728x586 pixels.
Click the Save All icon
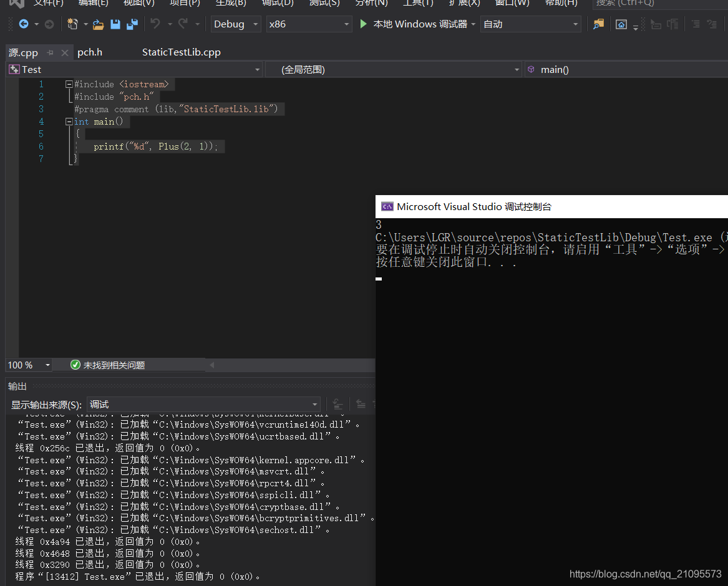pos(132,24)
